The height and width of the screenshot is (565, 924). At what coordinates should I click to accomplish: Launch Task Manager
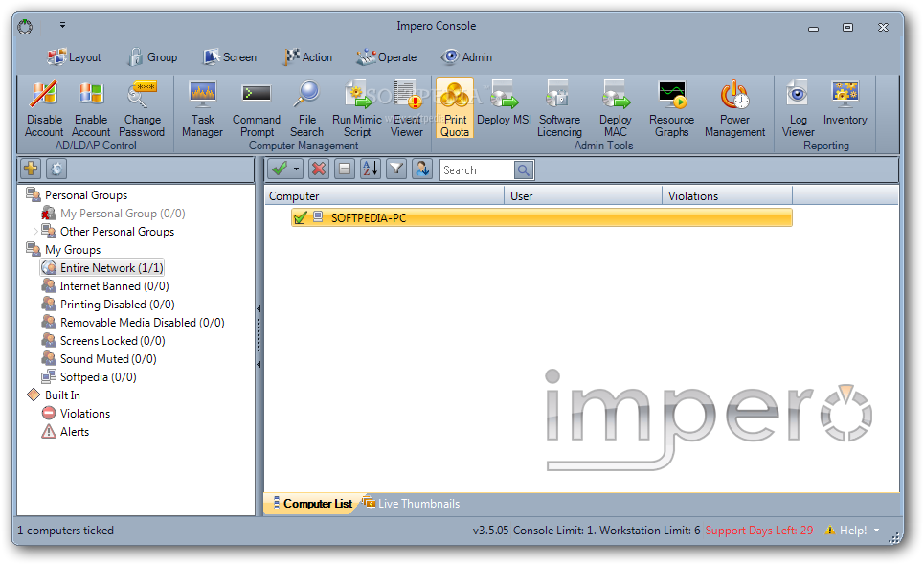point(202,109)
